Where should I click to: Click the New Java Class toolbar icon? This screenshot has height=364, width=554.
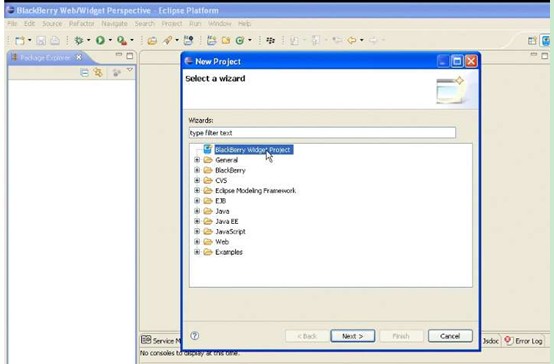click(240, 41)
